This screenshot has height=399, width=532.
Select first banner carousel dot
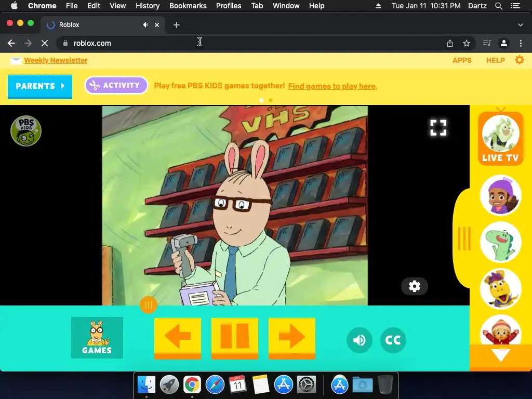261,100
